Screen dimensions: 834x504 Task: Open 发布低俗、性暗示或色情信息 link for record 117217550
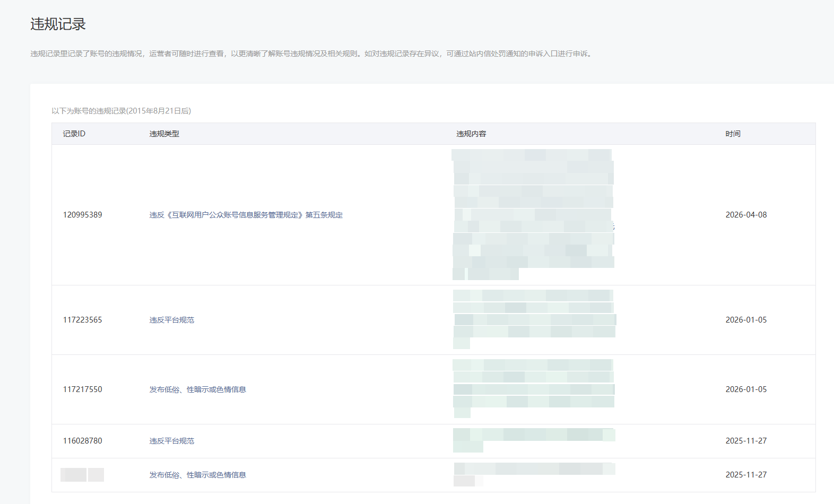tap(197, 389)
